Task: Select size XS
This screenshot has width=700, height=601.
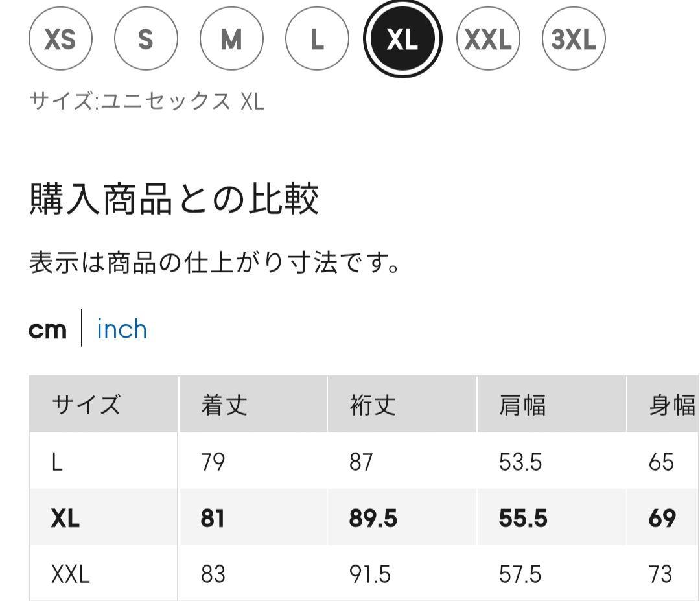Action: (60, 40)
